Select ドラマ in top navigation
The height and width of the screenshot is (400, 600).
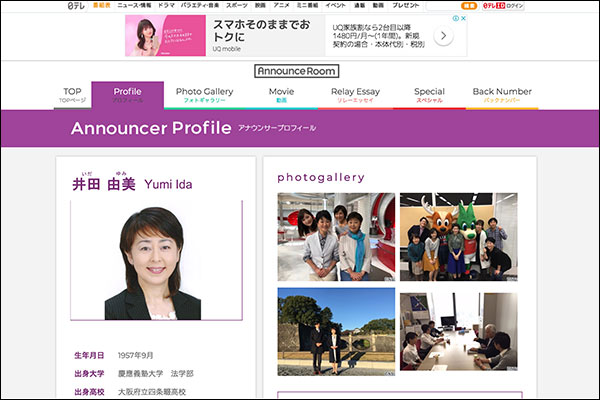tap(166, 6)
